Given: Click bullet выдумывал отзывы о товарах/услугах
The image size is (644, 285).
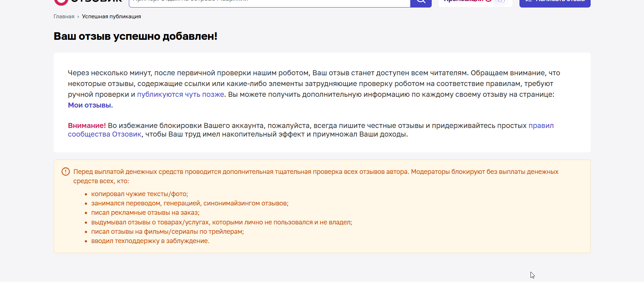Looking at the screenshot, I should tap(222, 222).
